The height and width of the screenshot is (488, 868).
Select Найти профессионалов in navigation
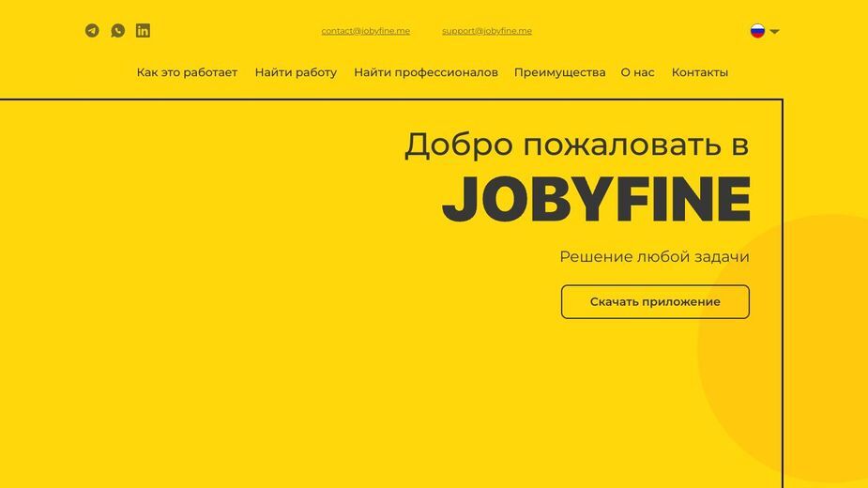tap(426, 72)
